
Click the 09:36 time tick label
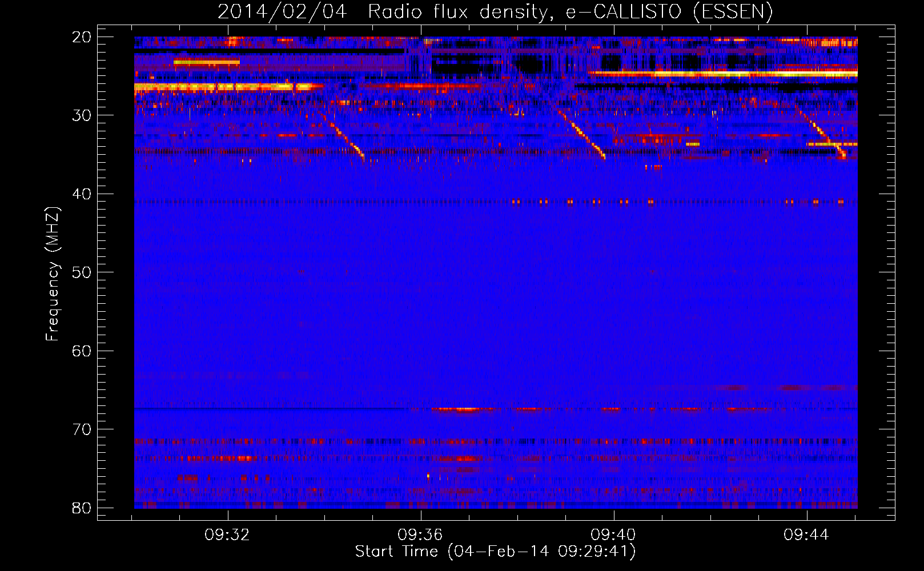coord(420,535)
